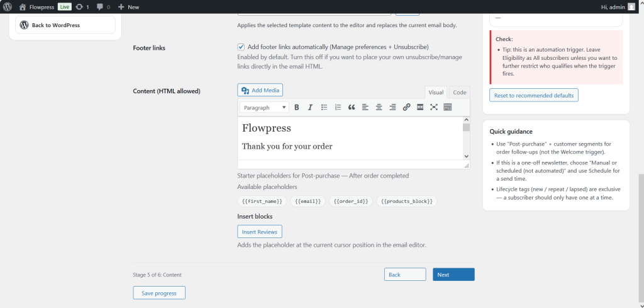Screen dimensions: 644x308
Task: Click the editor resize handle
Action: point(466,165)
